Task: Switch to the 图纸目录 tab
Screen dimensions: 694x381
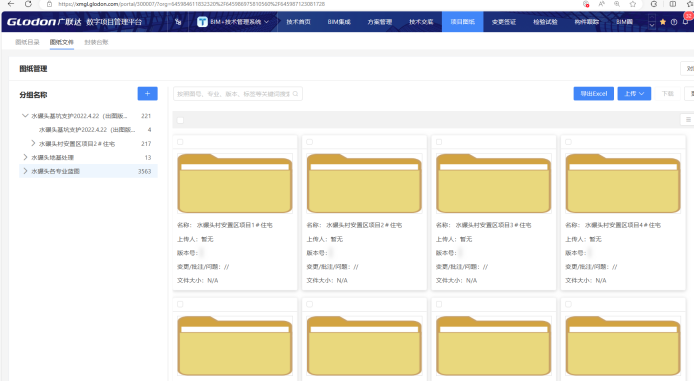Action: [27, 42]
